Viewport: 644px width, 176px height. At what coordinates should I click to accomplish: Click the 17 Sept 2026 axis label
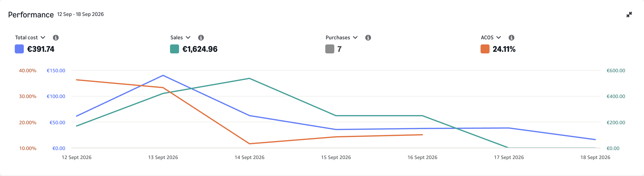pyautogui.click(x=509, y=157)
